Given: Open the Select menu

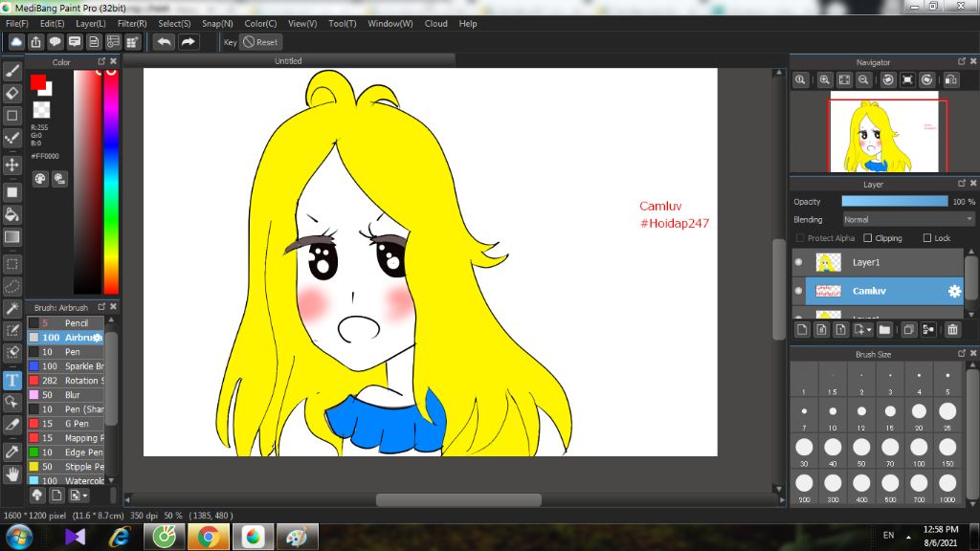Looking at the screenshot, I should [174, 24].
